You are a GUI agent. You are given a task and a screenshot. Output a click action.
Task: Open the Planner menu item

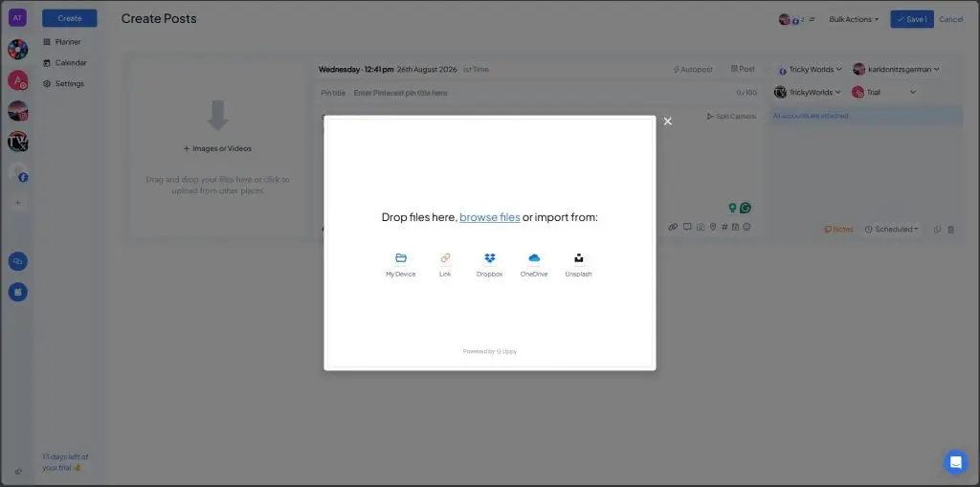tap(62, 42)
